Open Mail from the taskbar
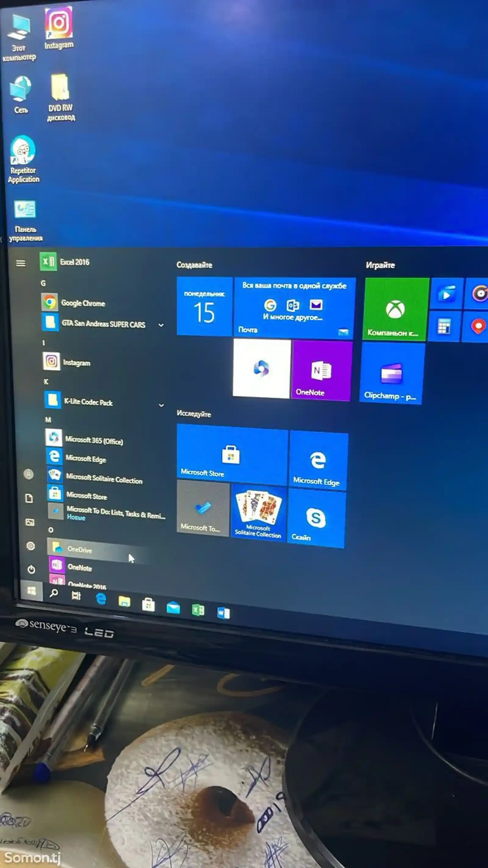The width and height of the screenshot is (488, 868). [x=173, y=608]
